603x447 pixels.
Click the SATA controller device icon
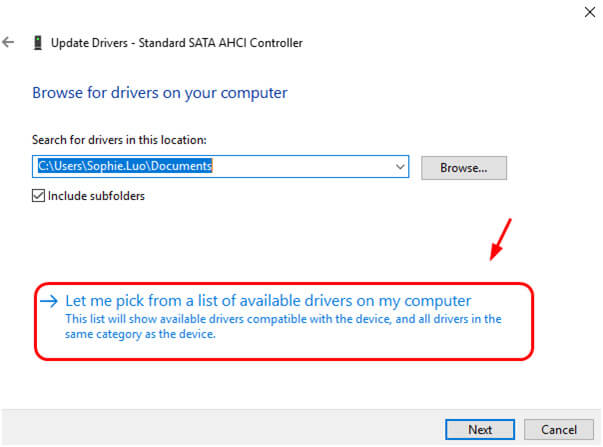(x=38, y=43)
